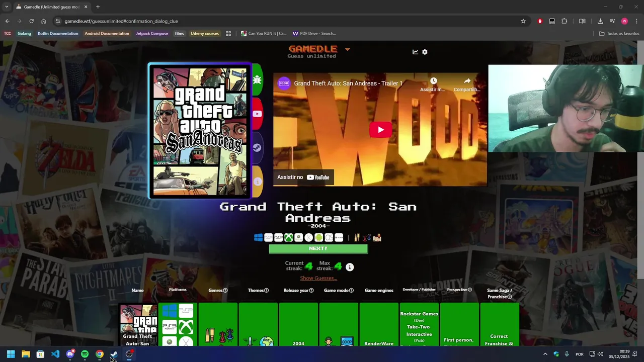644x362 pixels.
Task: Close the Gamedle browser tab
Action: pos(86,7)
